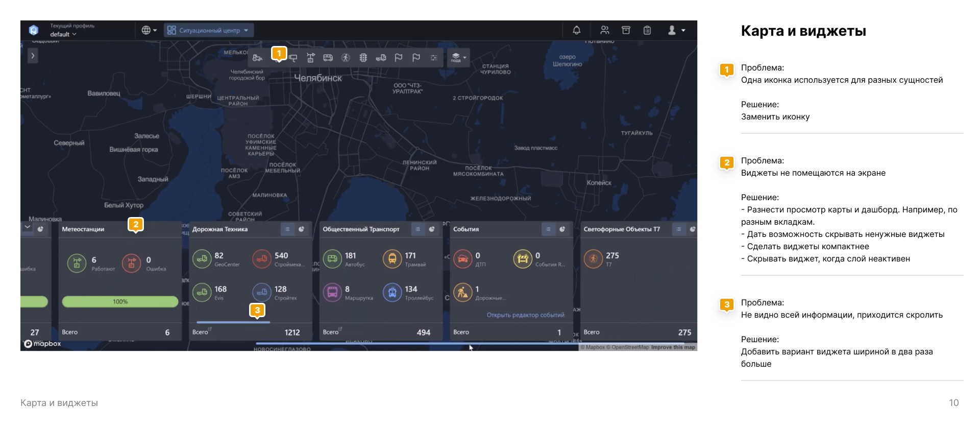
Task: Select the Маршрутка transport icon
Action: (332, 293)
